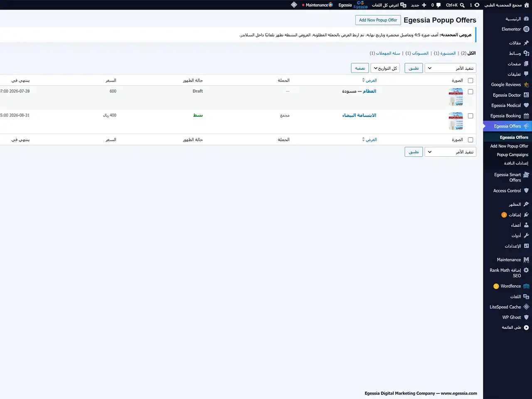This screenshot has width=532, height=399.
Task: Click the Egessia Booking calendar icon
Action: click(x=526, y=116)
